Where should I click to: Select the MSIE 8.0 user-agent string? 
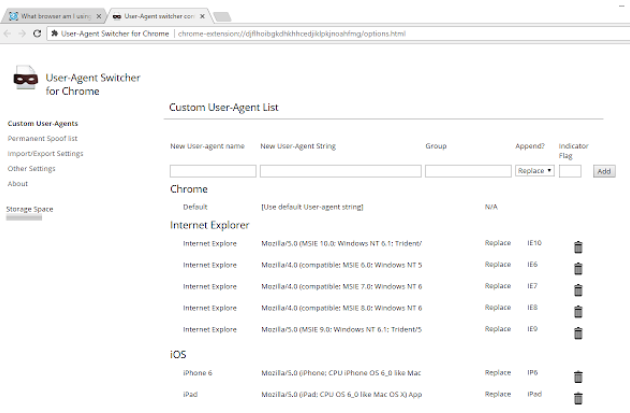(x=341, y=308)
